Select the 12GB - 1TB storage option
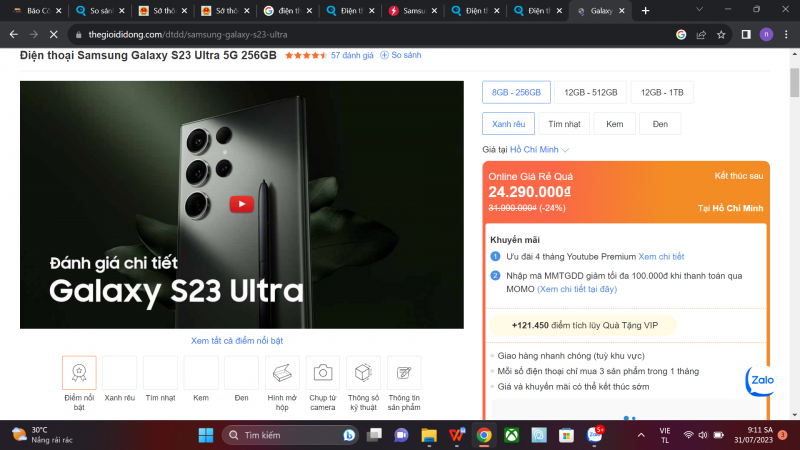 [662, 92]
